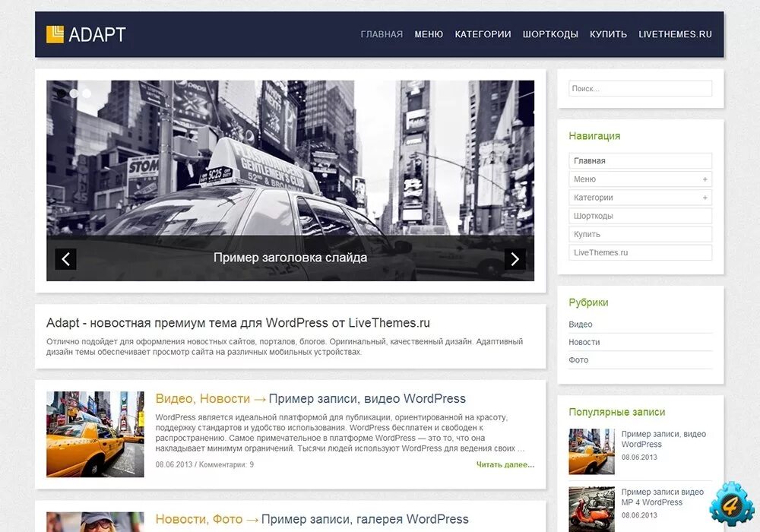The height and width of the screenshot is (532, 760).
Task: Open ГЛАВНАЯ in top navigation
Action: pos(382,34)
